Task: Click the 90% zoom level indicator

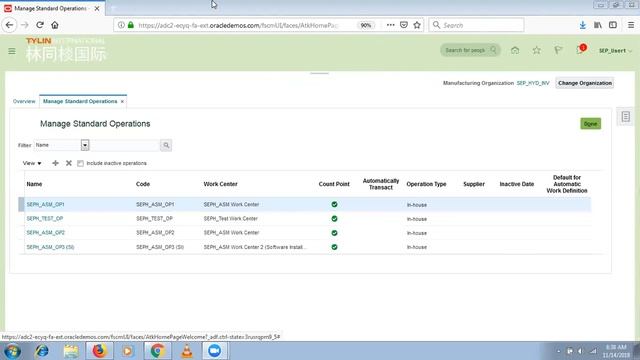Action: point(366,25)
